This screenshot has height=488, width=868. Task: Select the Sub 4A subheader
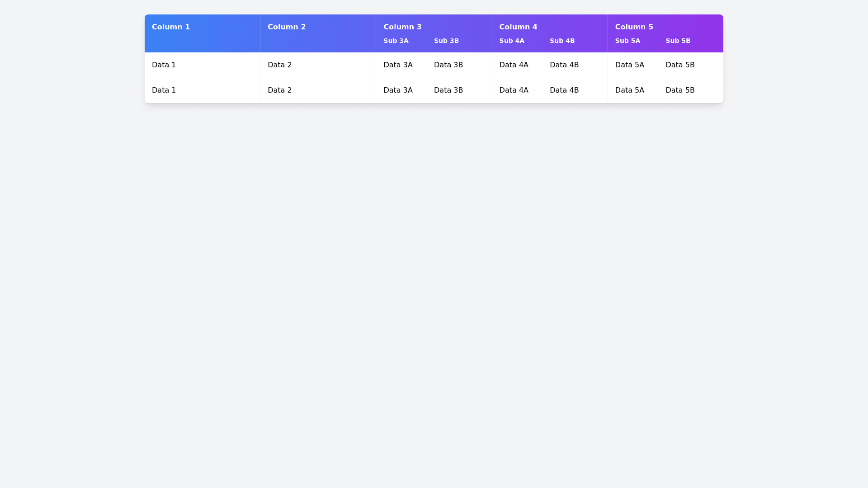[512, 41]
